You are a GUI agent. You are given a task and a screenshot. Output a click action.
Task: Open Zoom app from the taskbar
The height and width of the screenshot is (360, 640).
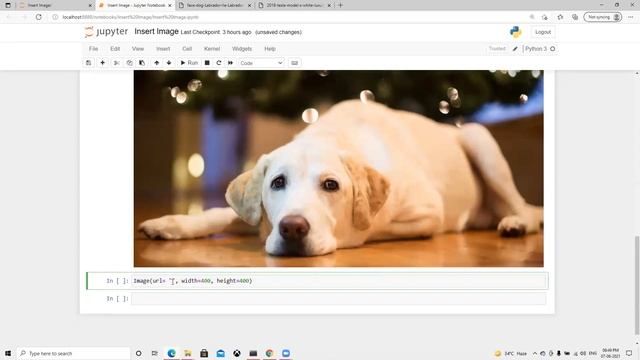286,353
